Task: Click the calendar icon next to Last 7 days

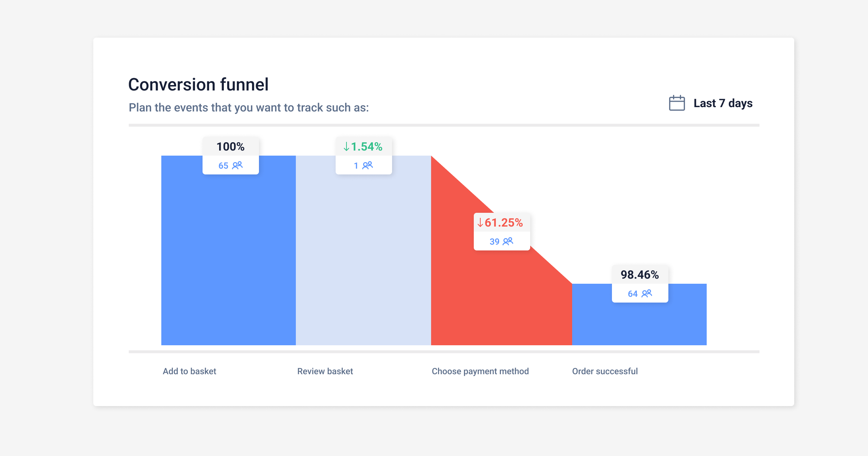Action: click(x=677, y=103)
